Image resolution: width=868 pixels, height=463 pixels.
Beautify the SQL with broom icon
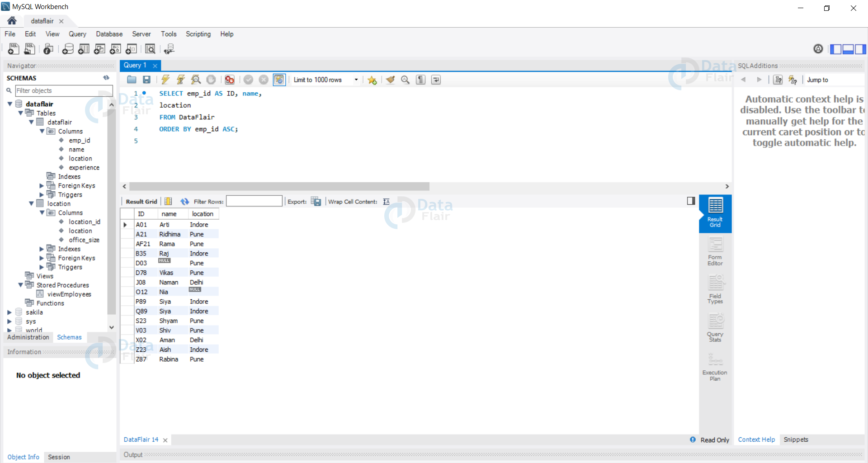point(390,80)
